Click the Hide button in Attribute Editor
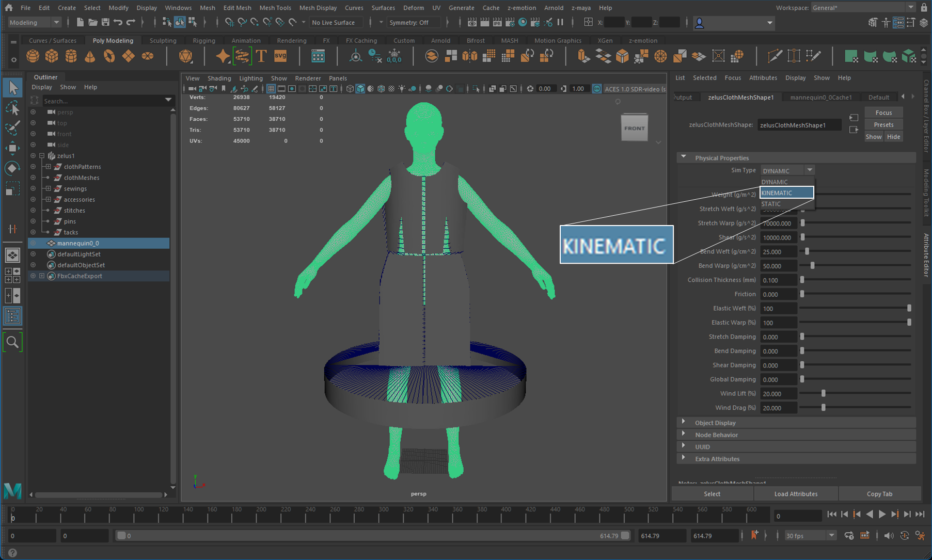The image size is (932, 560). (893, 137)
